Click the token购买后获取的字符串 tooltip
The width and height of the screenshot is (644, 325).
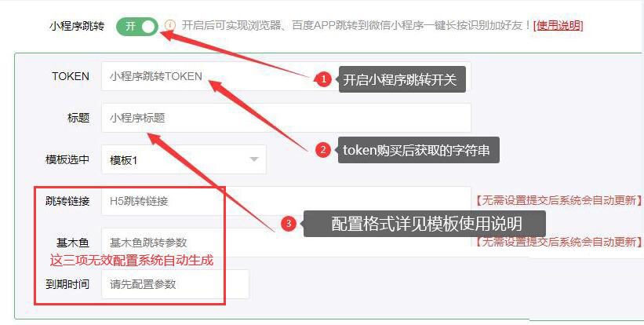pos(418,150)
